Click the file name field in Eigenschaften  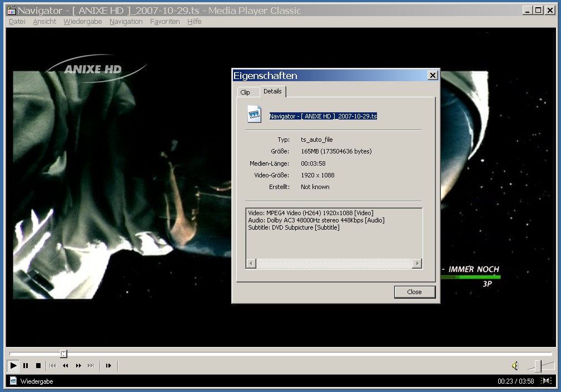pyautogui.click(x=323, y=116)
